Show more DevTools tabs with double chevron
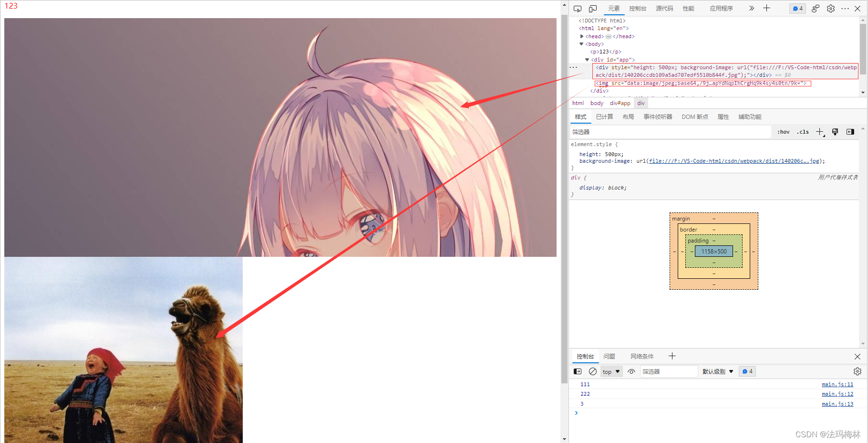 click(x=752, y=8)
